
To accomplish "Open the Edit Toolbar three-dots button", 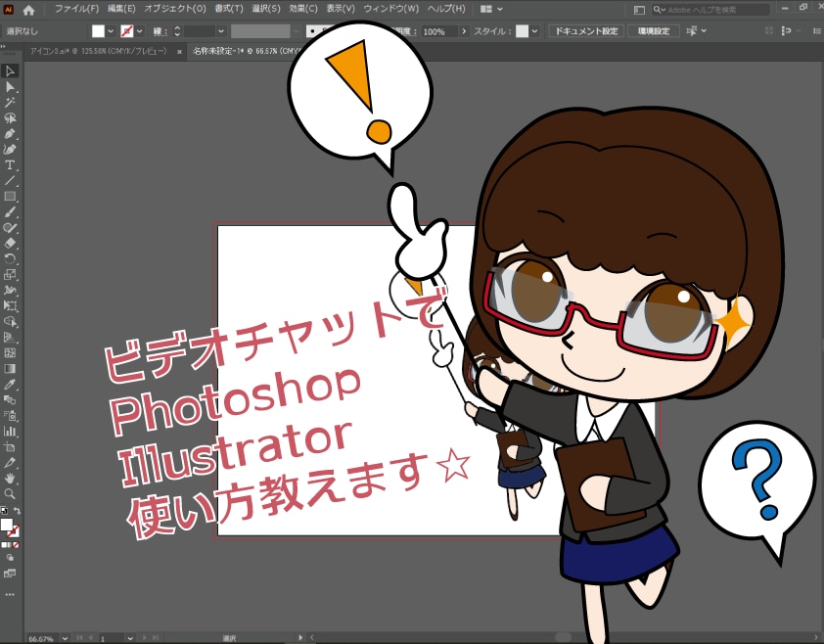I will (10, 595).
